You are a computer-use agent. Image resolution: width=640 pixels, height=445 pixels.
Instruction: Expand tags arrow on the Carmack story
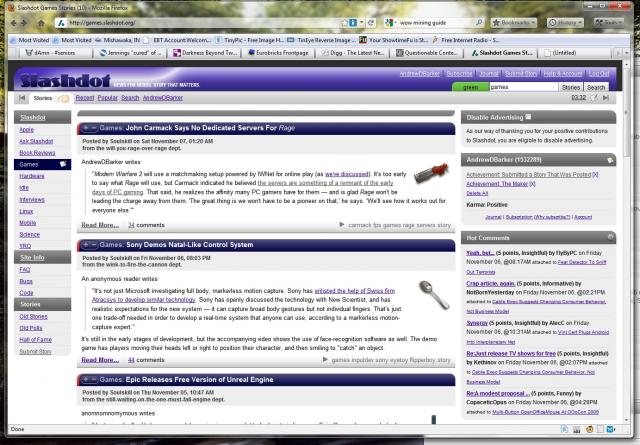coord(342,225)
